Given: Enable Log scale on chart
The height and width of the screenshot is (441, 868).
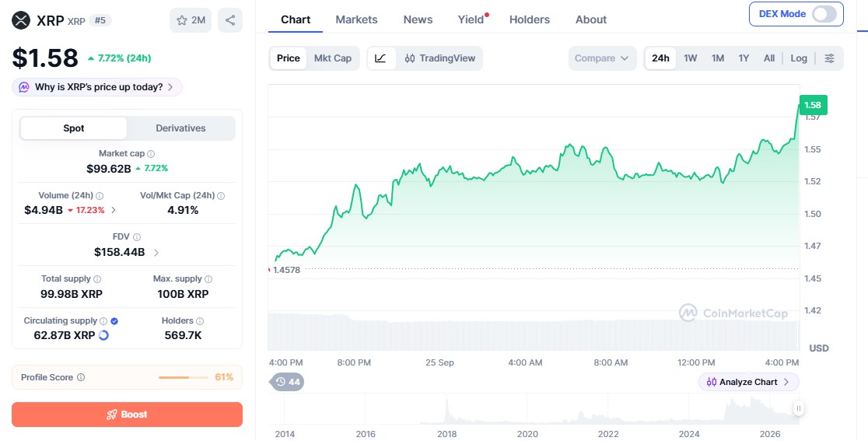Looking at the screenshot, I should (x=799, y=58).
